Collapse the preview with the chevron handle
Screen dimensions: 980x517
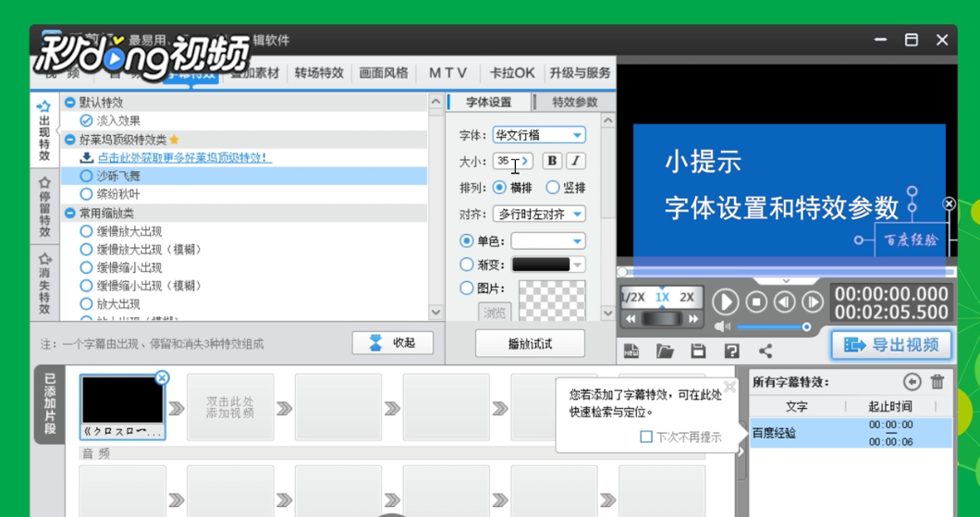point(786,281)
